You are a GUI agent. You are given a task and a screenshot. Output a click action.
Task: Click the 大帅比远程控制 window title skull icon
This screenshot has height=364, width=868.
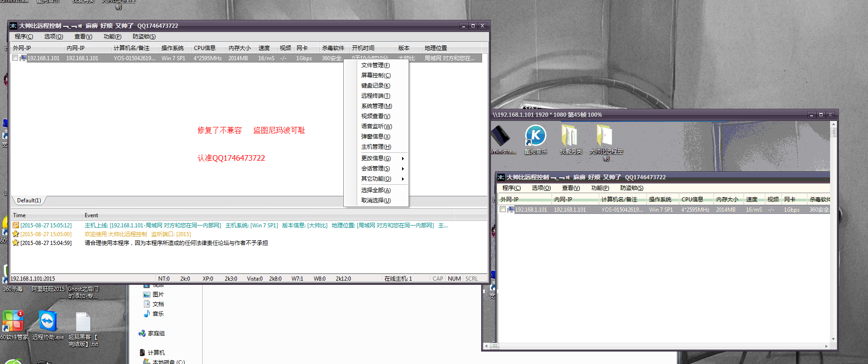coord(13,26)
